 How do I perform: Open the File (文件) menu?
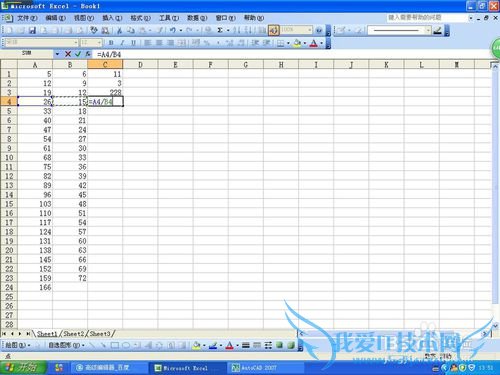[x=27, y=18]
